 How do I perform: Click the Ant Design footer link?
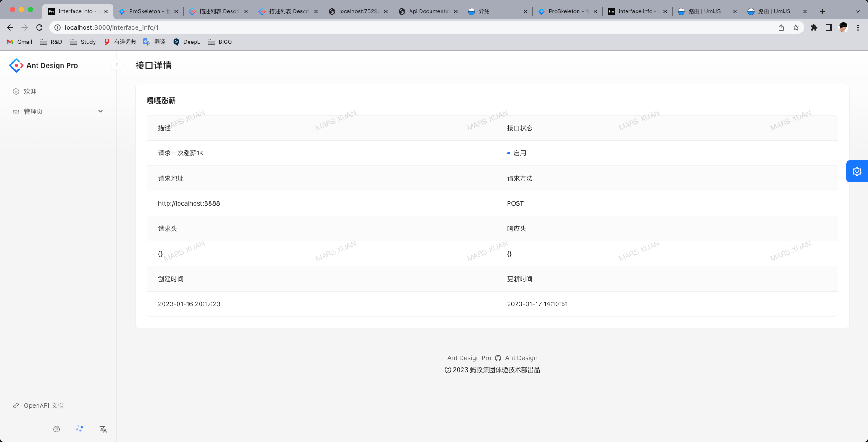pos(521,358)
